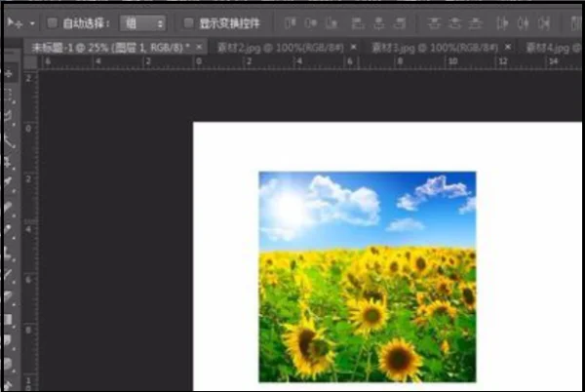The width and height of the screenshot is (585, 392).
Task: Click the Distribute Vertical Centers icon
Action: coord(454,23)
